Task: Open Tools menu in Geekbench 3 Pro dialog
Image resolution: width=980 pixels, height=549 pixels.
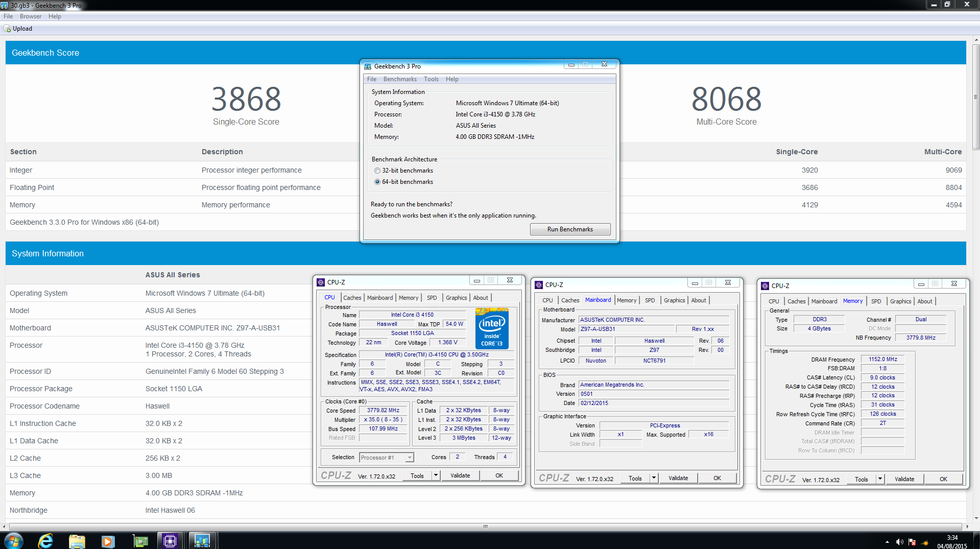Action: (x=431, y=79)
